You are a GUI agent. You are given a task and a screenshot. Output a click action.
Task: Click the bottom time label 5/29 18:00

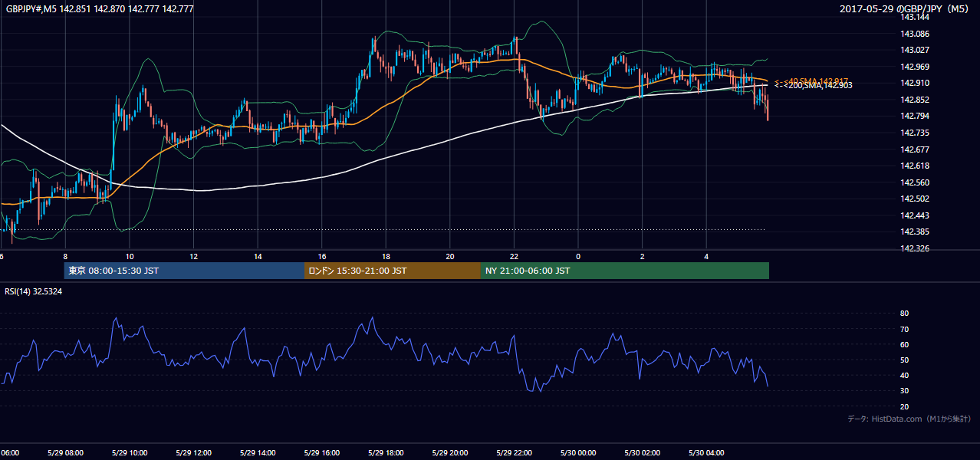click(x=385, y=453)
